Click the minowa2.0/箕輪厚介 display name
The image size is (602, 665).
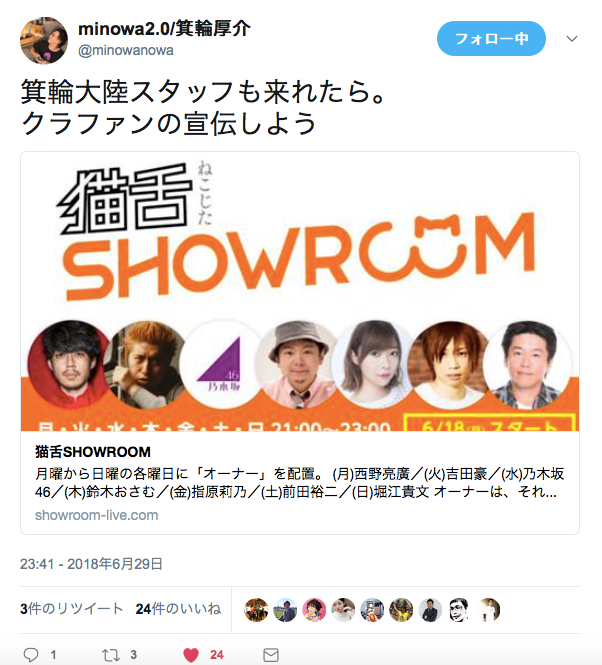[164, 29]
